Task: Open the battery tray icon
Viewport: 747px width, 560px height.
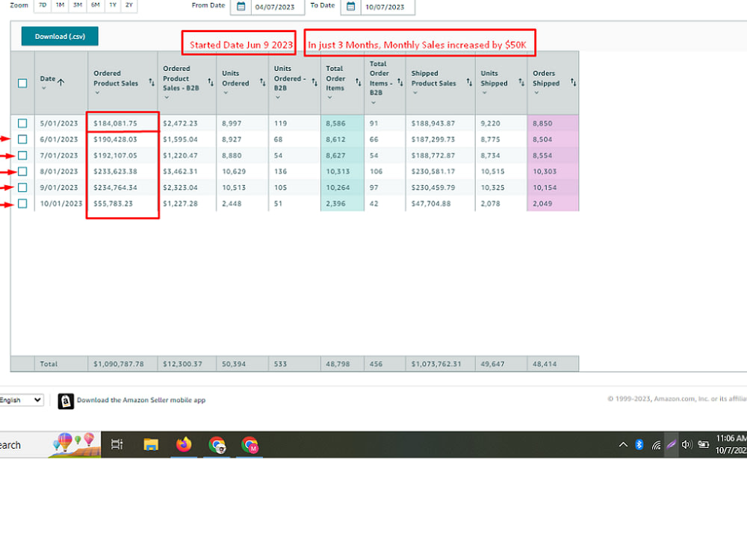Action: [x=704, y=444]
